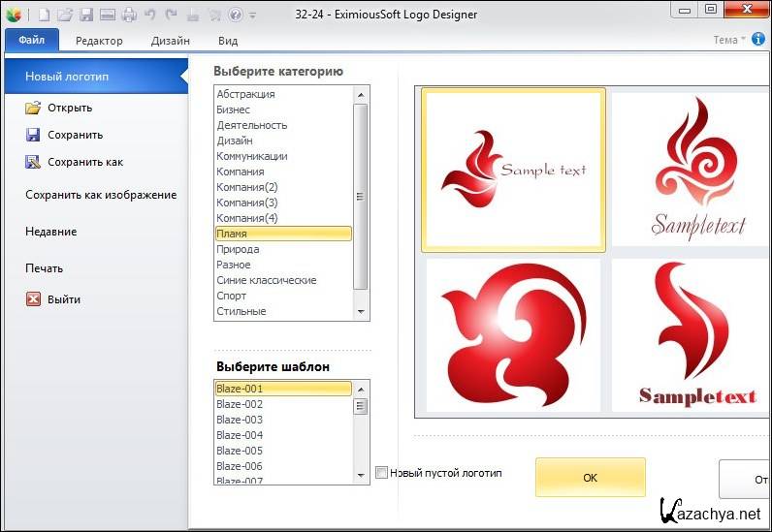This screenshot has height=532, width=772.
Task: Enable the Новый пустой логотип checkbox
Action: [382, 473]
